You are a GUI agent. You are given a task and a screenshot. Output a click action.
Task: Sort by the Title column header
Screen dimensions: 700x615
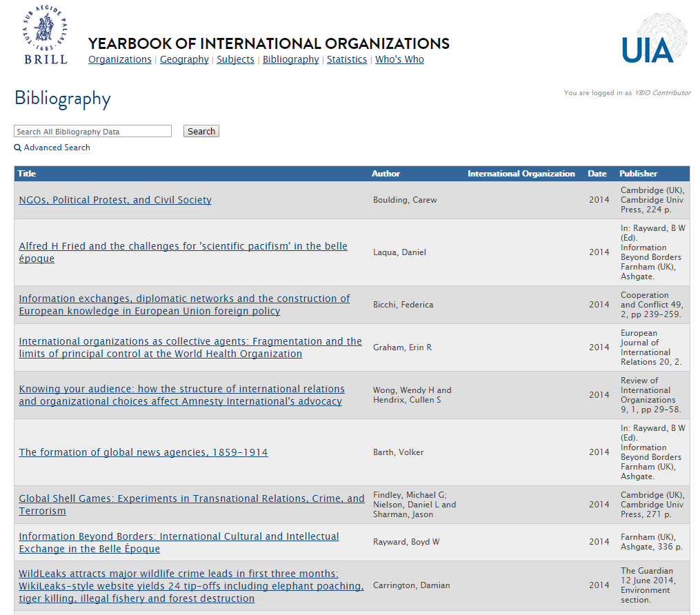(27, 174)
